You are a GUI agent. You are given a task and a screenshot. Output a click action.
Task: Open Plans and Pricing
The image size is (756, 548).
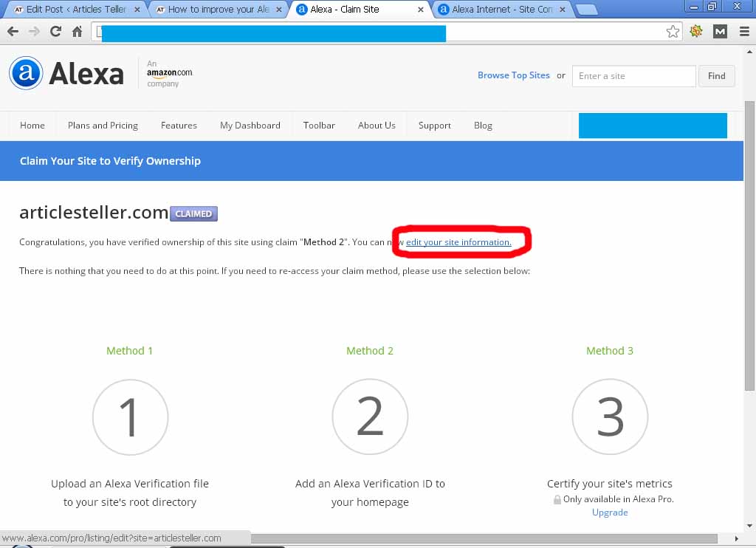(x=103, y=126)
